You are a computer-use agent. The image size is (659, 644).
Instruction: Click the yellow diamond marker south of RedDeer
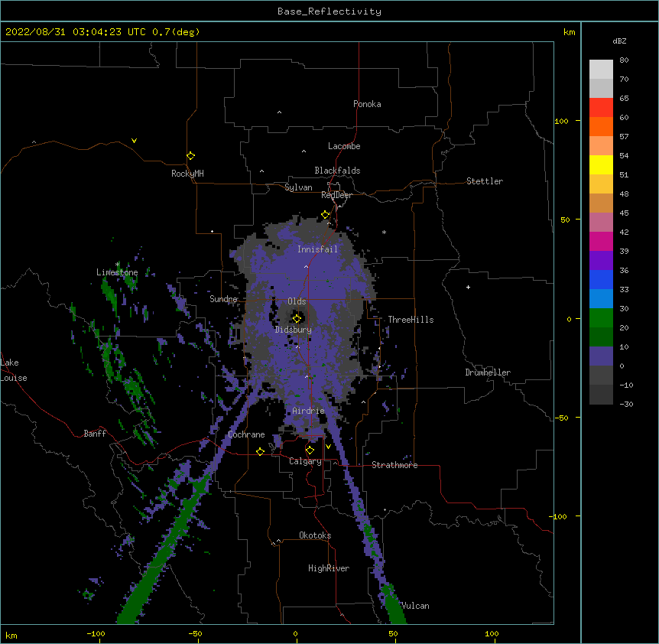coord(326,214)
